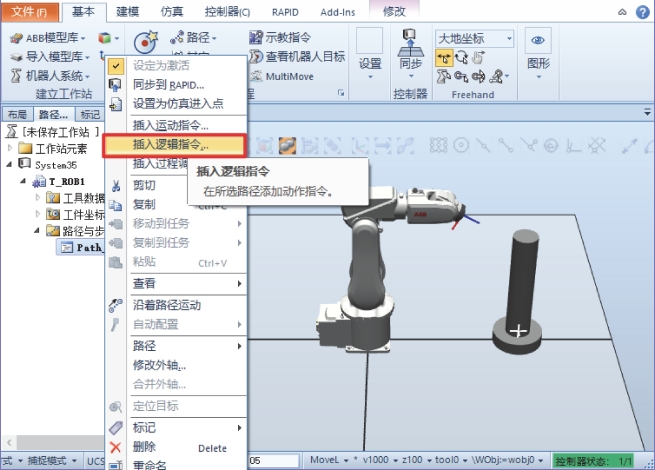Open the WObj:=wobj0 workobject dropdown
Viewport: 655px width, 470px height.
(507, 460)
